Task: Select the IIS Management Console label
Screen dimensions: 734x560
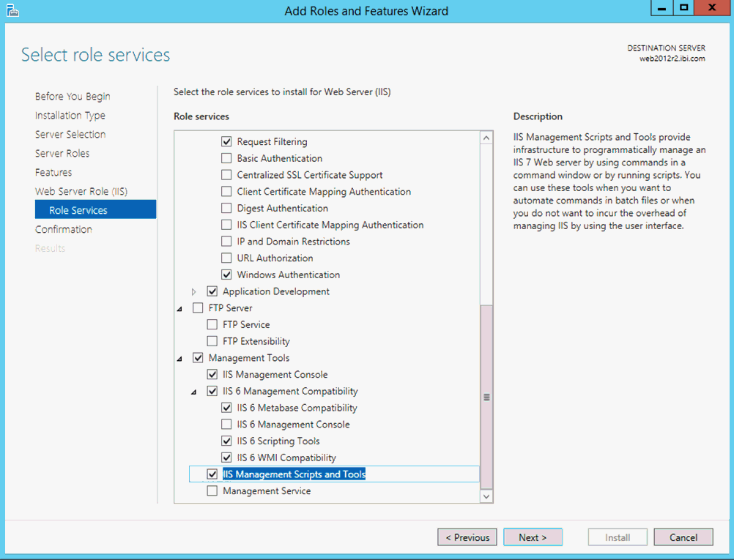Action: coord(275,374)
